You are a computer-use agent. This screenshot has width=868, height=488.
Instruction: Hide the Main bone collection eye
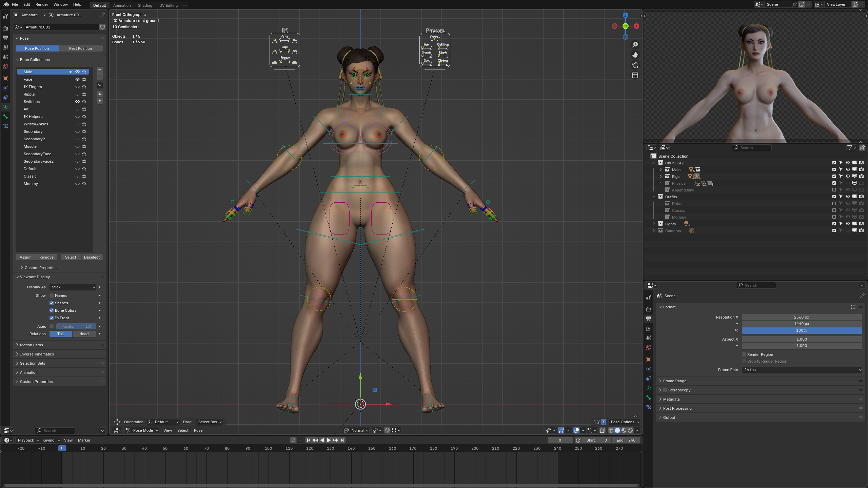[77, 72]
